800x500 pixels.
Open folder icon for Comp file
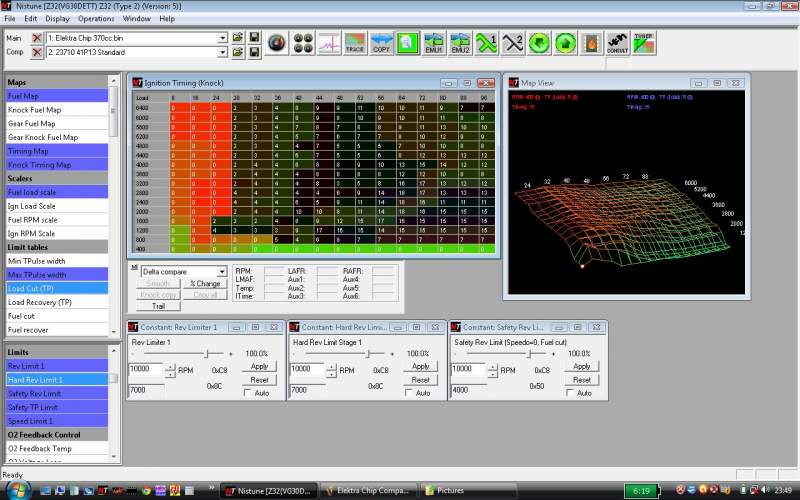[238, 51]
